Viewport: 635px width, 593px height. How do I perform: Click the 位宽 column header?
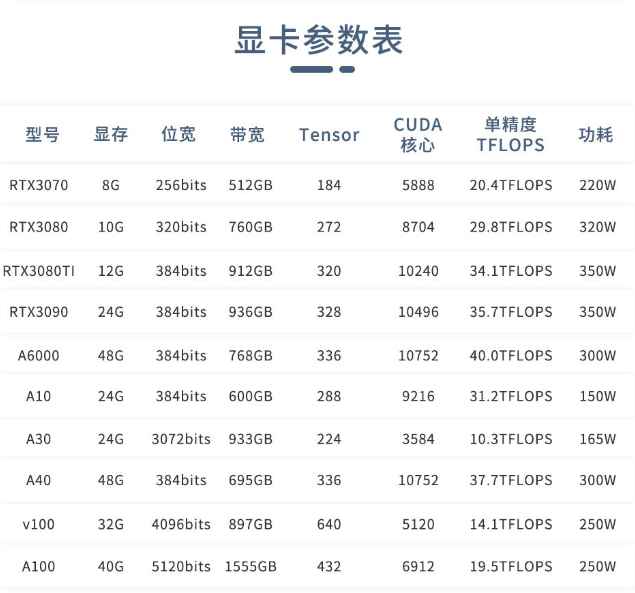pos(179,134)
